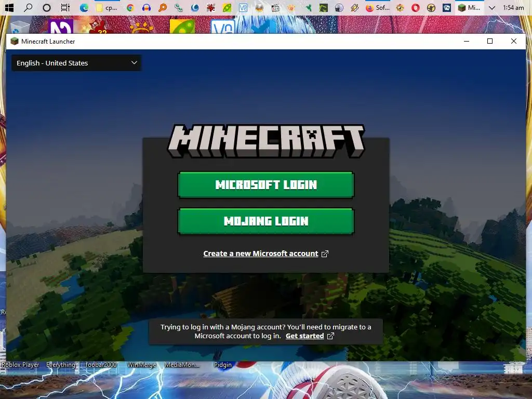The image size is (532, 399).
Task: Open the dark green square icon in taskbar
Action: tap(323, 7)
